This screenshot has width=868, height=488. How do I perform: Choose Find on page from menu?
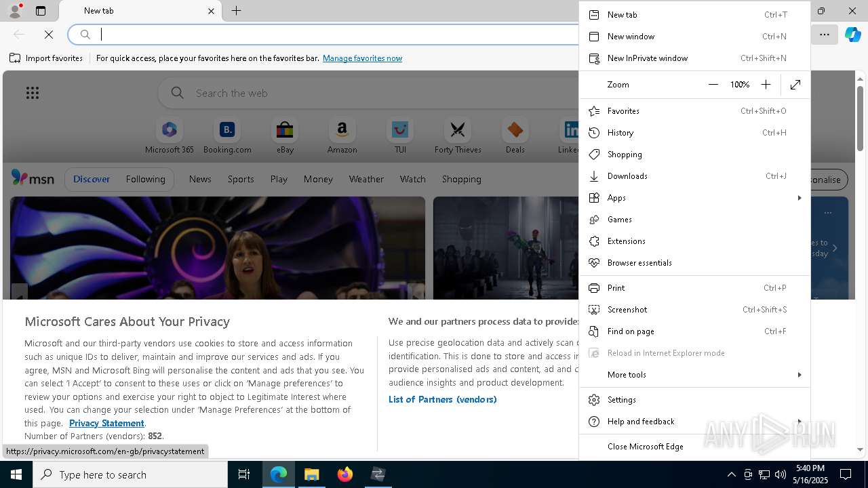tap(694, 331)
